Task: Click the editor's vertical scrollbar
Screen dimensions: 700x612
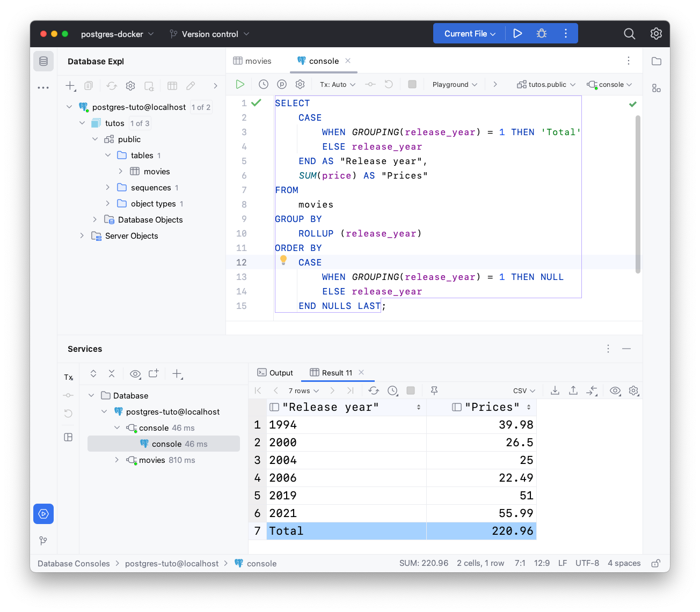Action: [638, 193]
